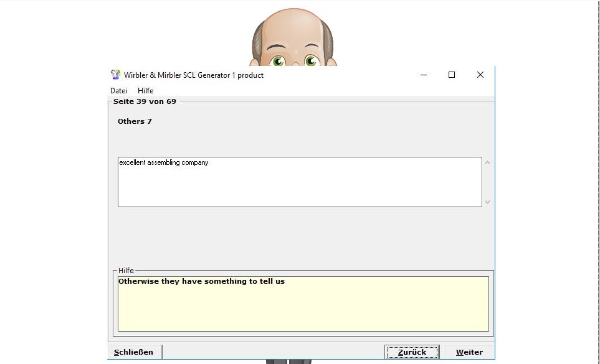The height and width of the screenshot is (364, 600).
Task: Click the app icon in the title bar
Action: pyautogui.click(x=115, y=75)
